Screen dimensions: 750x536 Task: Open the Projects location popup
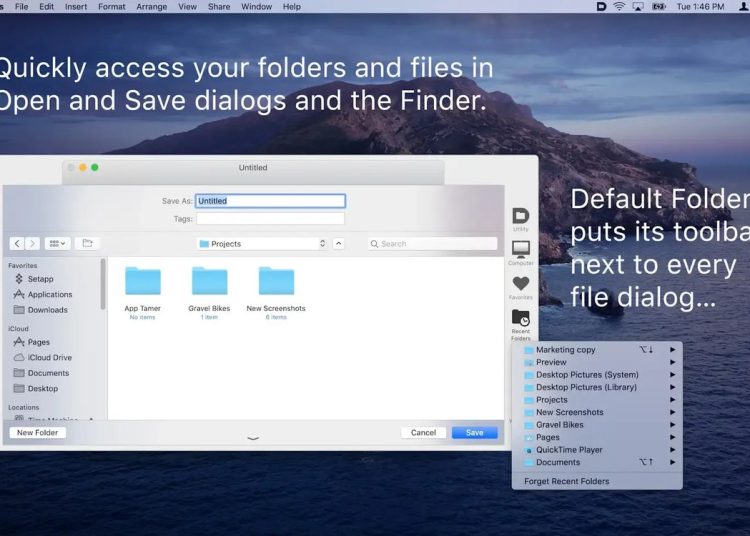(x=262, y=243)
